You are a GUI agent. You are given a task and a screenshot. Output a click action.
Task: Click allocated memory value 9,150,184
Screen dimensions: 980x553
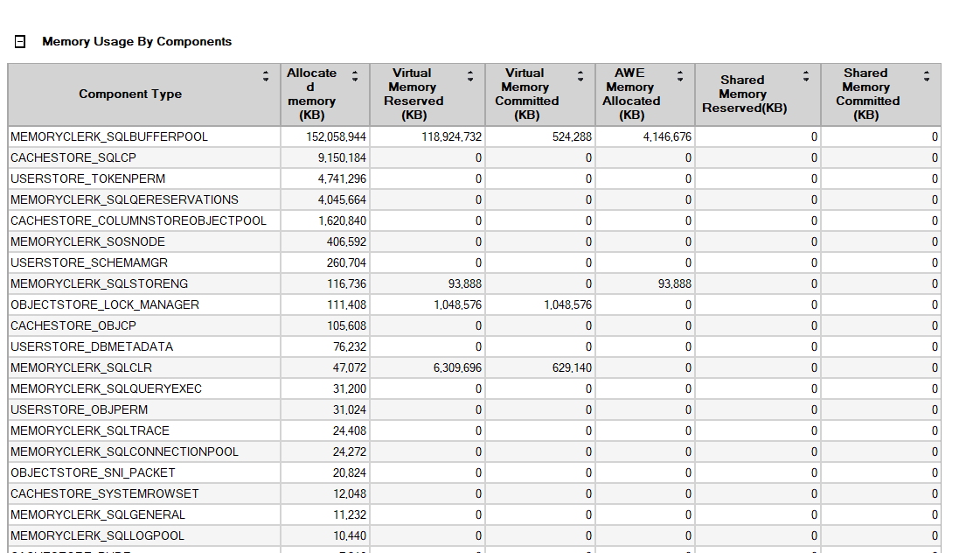click(342, 157)
